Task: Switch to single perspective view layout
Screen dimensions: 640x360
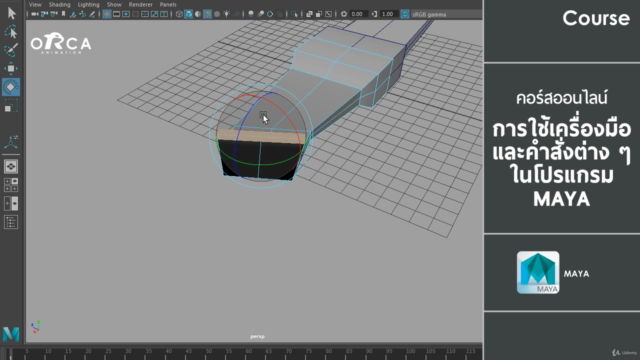Action: tap(11, 167)
